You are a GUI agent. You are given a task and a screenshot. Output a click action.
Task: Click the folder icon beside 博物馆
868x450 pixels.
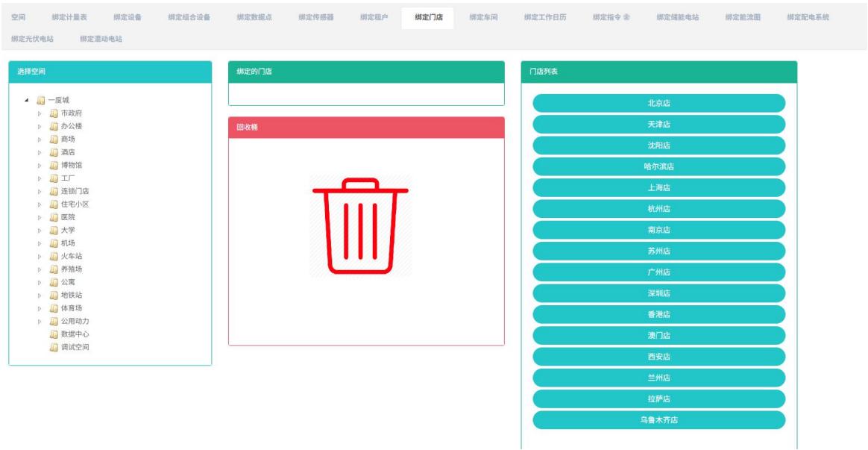(54, 166)
